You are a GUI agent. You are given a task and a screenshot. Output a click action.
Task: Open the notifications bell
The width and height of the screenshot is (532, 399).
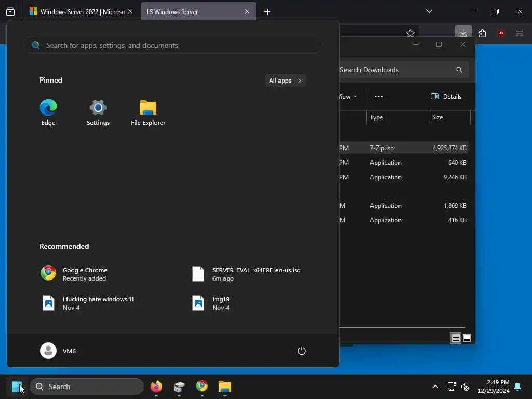click(x=518, y=387)
